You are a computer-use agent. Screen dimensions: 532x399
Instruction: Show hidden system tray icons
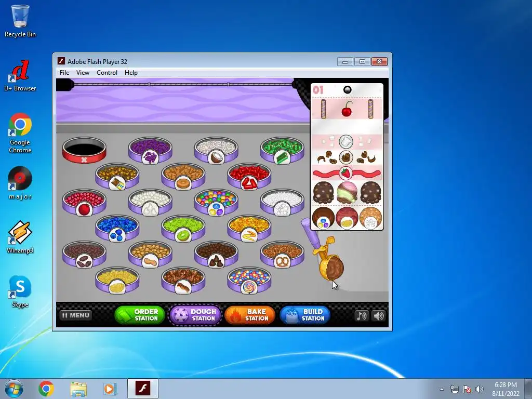[442, 389]
